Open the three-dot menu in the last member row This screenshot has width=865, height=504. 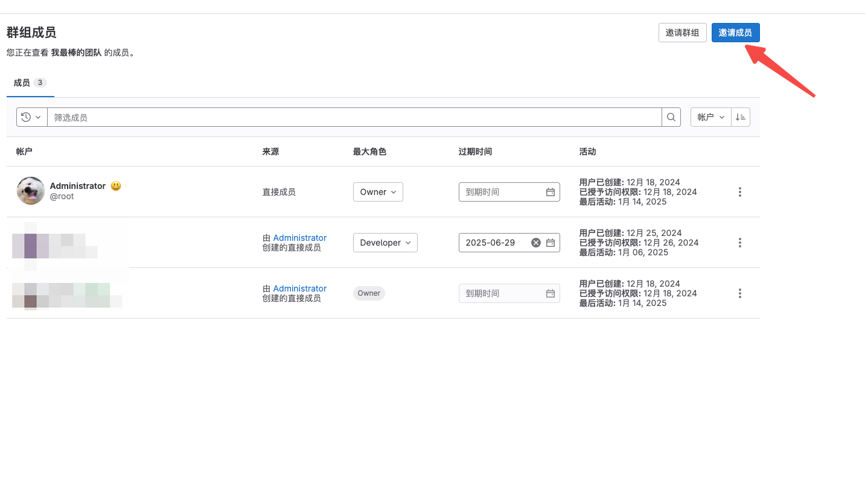(x=740, y=293)
